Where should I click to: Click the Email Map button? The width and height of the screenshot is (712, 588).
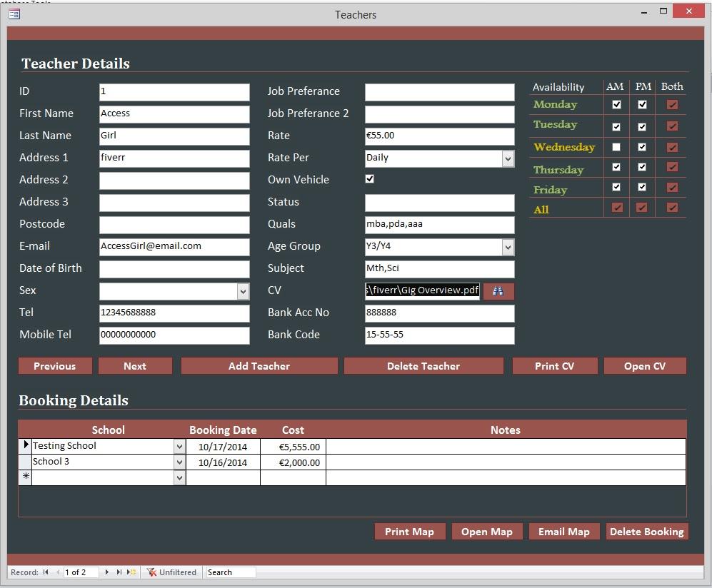tap(563, 531)
